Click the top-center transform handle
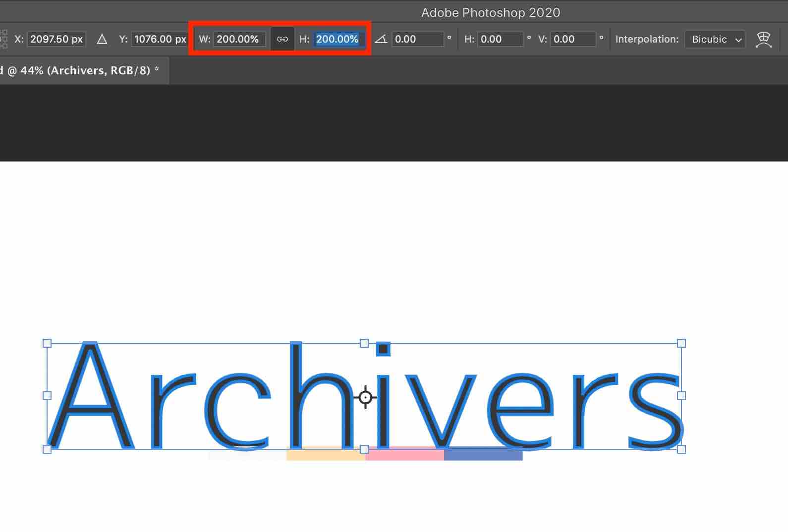The height and width of the screenshot is (532, 788). click(x=364, y=343)
